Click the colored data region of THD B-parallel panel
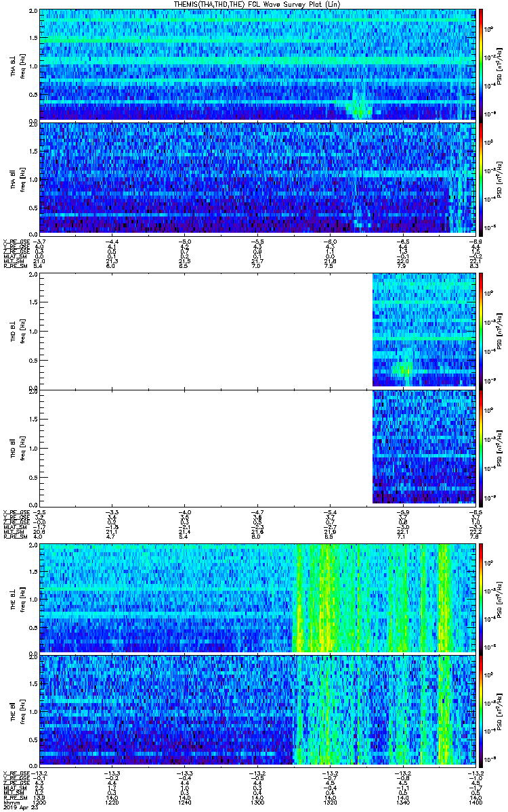508x812 pixels. (x=424, y=447)
